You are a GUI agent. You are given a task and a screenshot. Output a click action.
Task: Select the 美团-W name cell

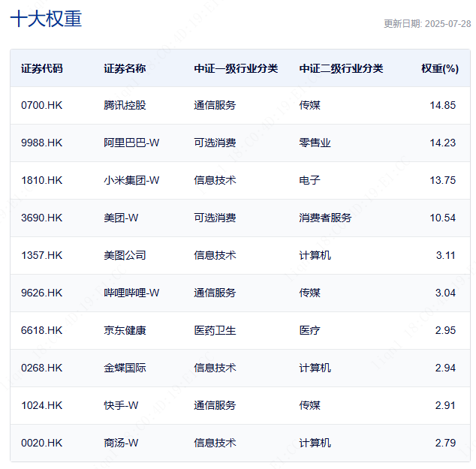tap(121, 218)
